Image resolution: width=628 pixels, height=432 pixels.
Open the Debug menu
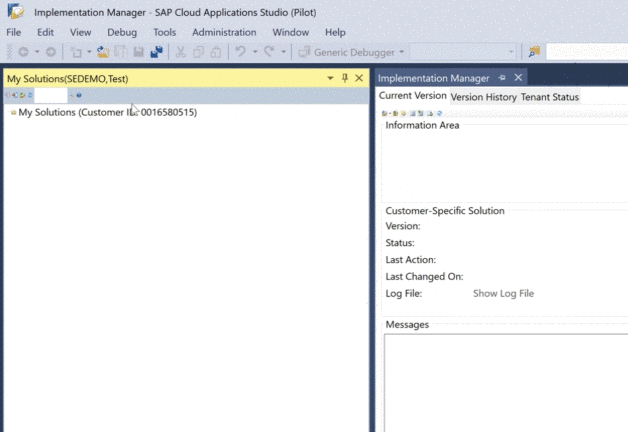[122, 32]
